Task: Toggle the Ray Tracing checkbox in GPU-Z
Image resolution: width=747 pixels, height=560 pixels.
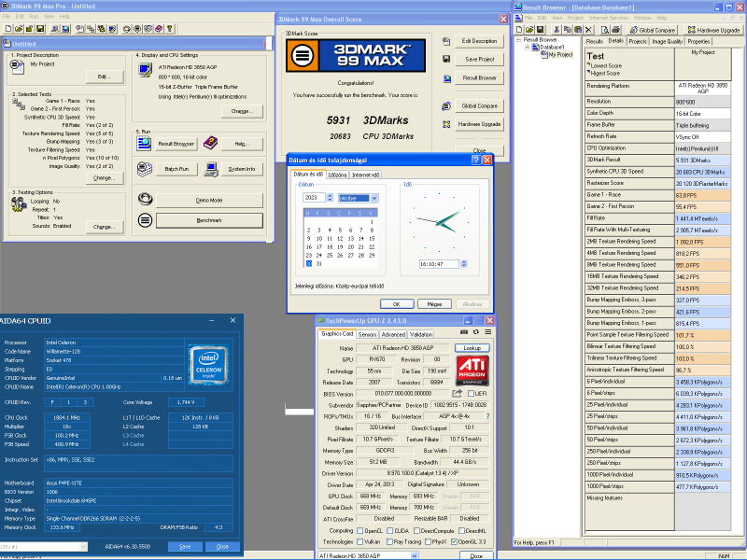Action: pyautogui.click(x=389, y=542)
